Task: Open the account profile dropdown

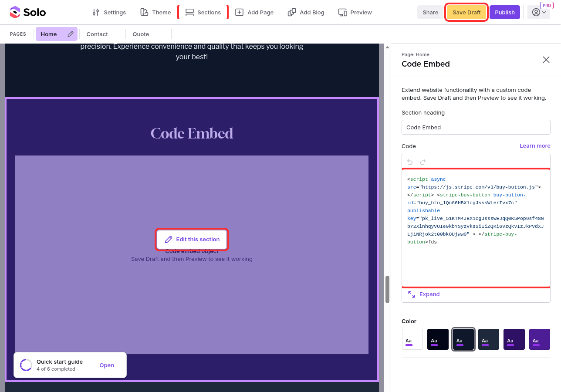Action: pos(539,12)
